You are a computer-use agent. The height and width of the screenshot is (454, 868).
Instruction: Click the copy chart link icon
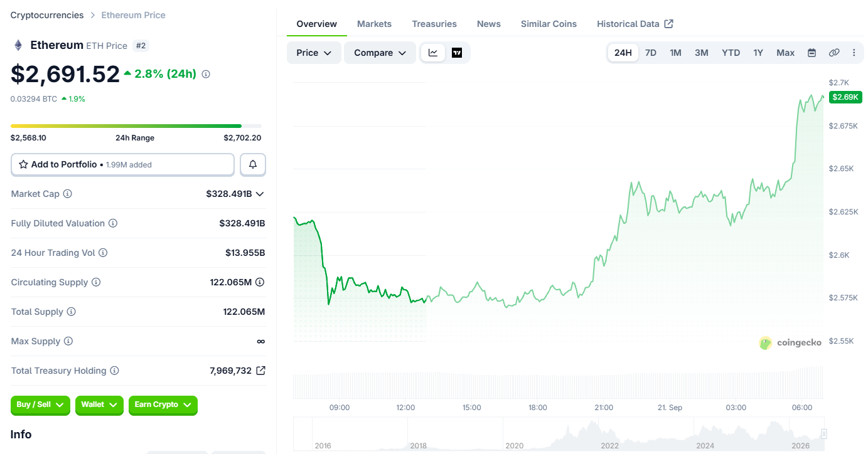point(834,53)
